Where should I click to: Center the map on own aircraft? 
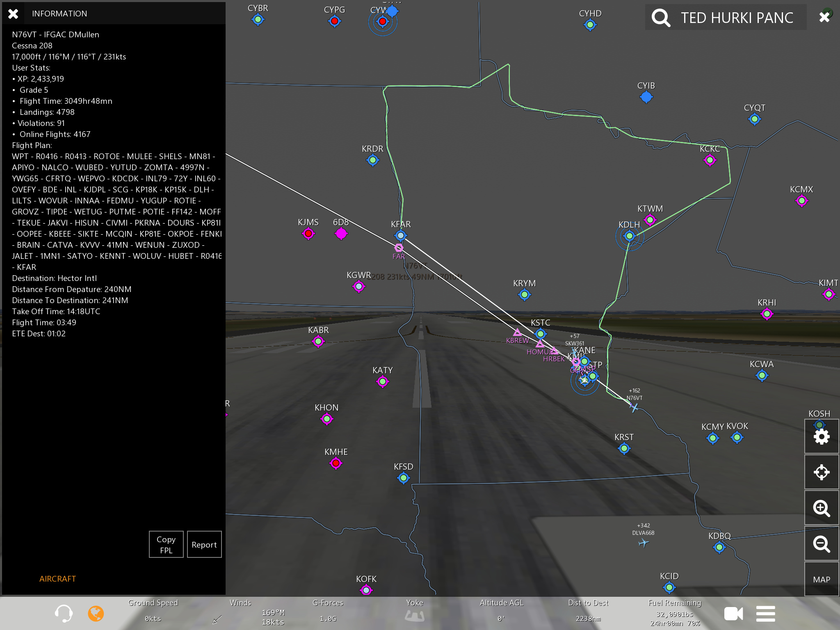click(821, 472)
